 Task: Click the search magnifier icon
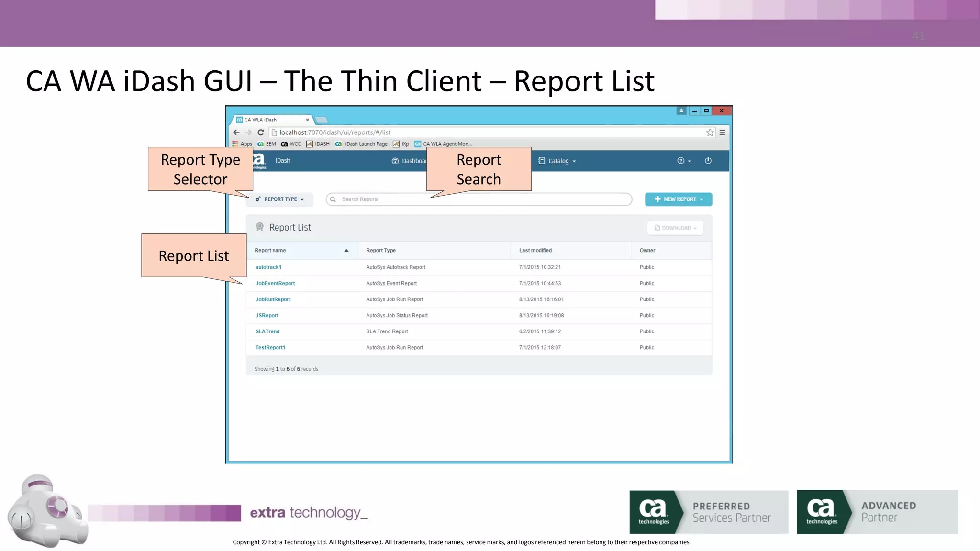click(x=333, y=199)
